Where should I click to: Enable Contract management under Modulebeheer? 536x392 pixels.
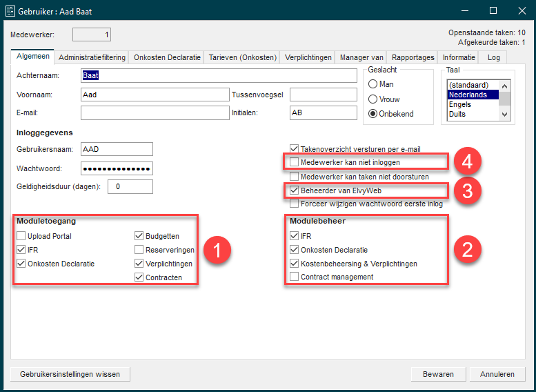(x=295, y=277)
